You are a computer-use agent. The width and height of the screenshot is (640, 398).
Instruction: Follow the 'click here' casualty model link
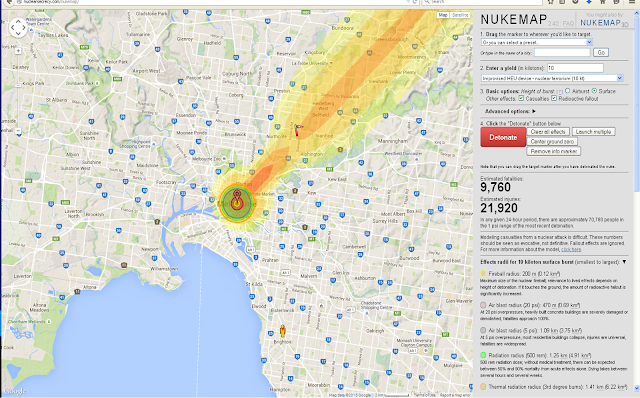pyautogui.click(x=571, y=249)
